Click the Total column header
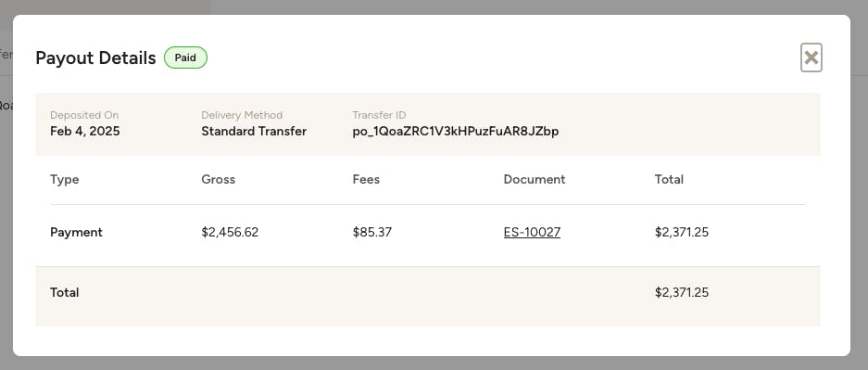 pos(669,180)
